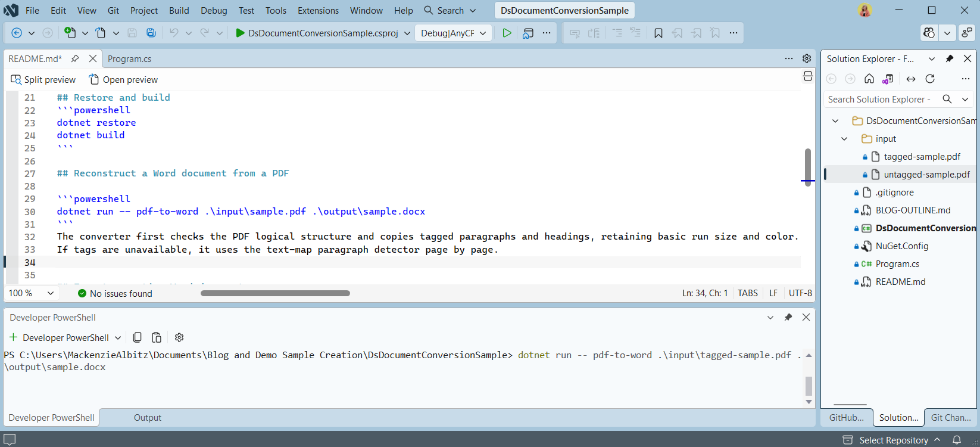This screenshot has width=980, height=447.
Task: Switch views icon in Solution Explorer
Action: pyautogui.click(x=888, y=79)
